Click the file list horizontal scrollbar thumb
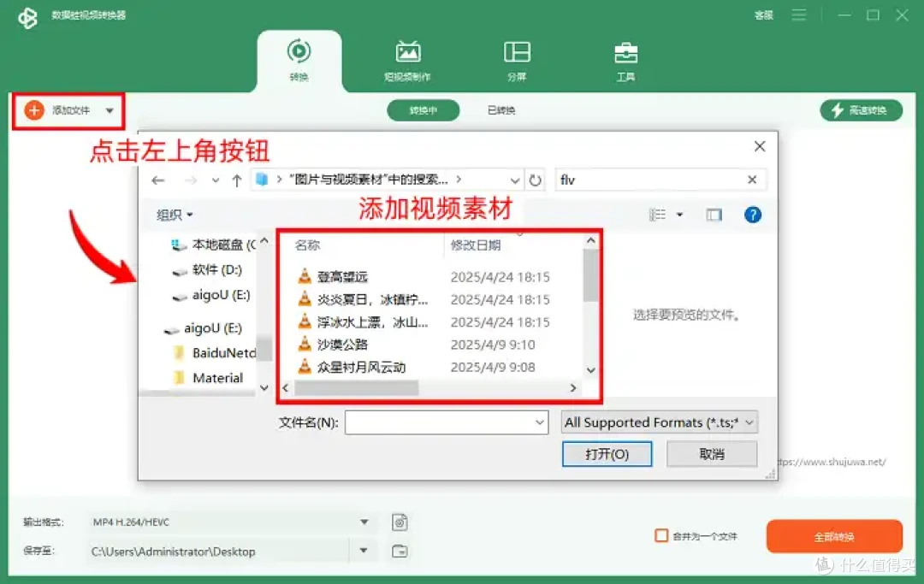The image size is (924, 584). coord(356,388)
